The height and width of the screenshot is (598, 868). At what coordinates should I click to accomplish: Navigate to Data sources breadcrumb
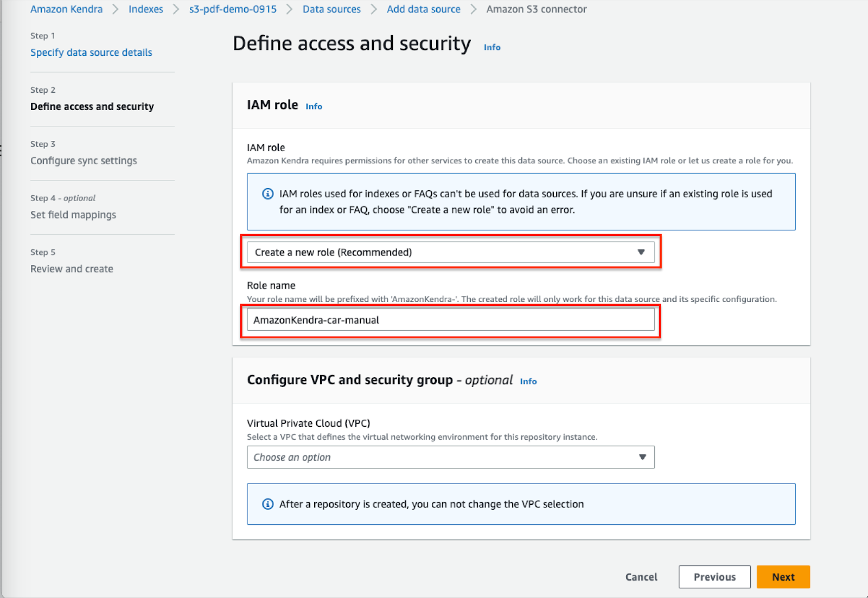point(331,9)
